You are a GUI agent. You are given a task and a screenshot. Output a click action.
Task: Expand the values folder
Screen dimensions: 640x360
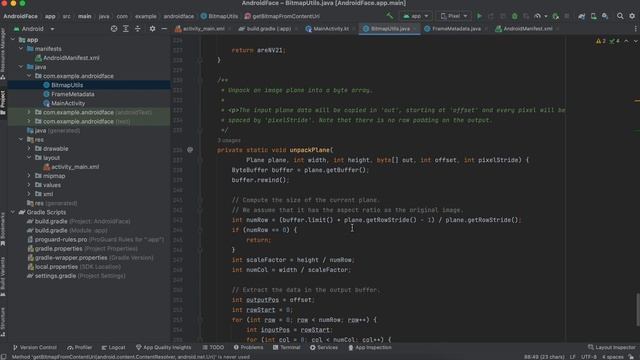29,185
